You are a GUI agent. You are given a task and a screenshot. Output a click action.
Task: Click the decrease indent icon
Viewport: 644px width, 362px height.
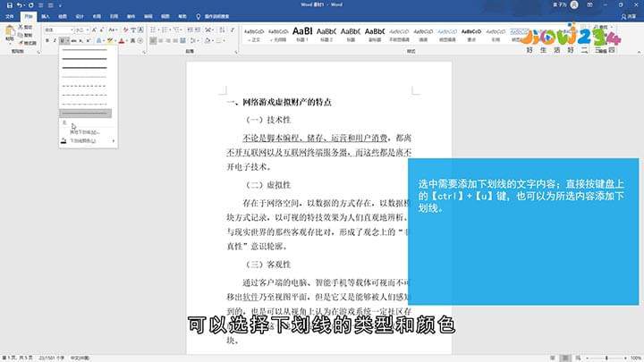point(190,30)
